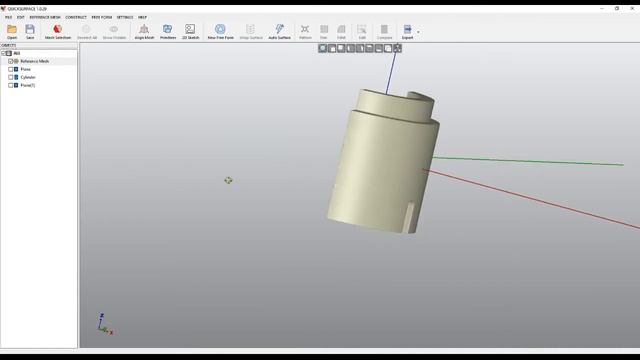Check the Cylinder visibility checkbox

coord(11,77)
